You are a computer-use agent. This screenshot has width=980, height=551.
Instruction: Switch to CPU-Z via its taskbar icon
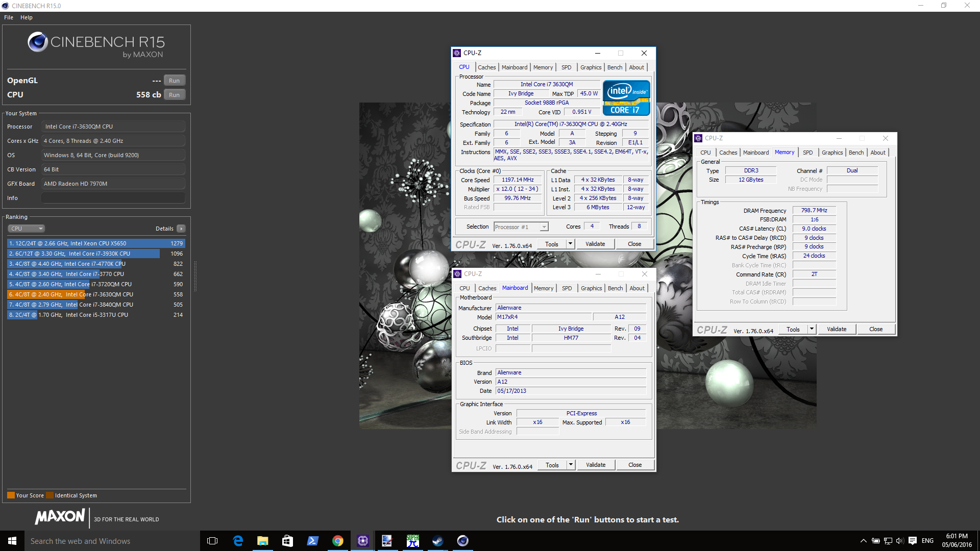point(362,541)
